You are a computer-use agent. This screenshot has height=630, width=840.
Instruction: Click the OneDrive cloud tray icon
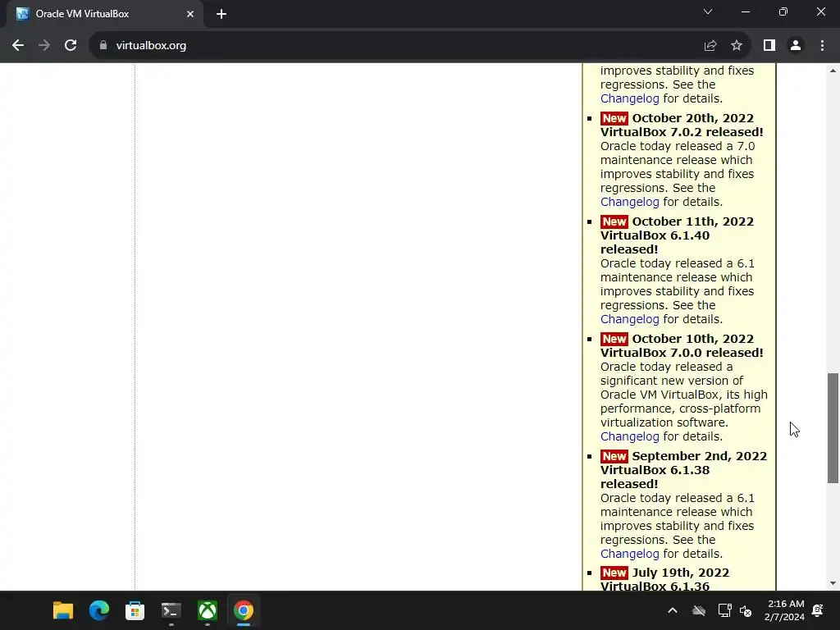pyautogui.click(x=699, y=610)
